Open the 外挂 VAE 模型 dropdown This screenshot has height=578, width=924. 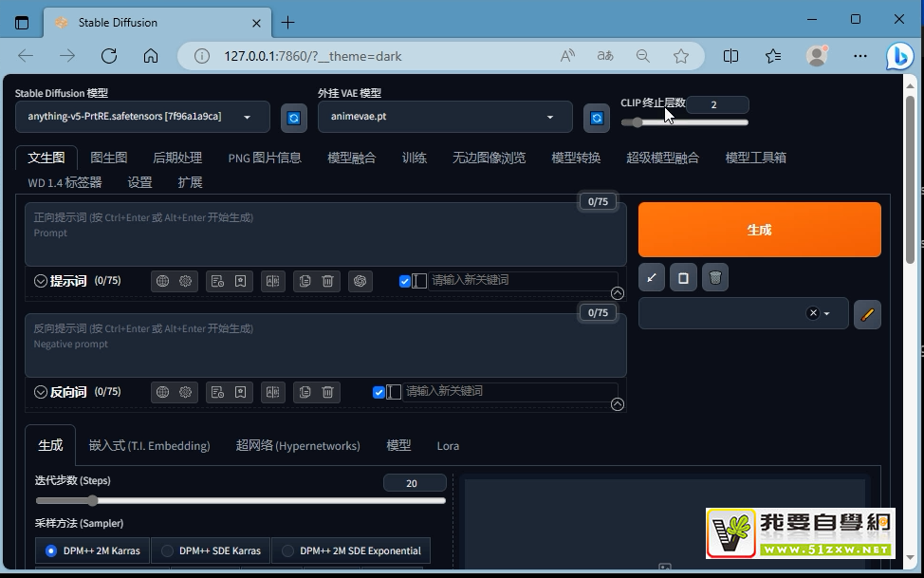(445, 117)
